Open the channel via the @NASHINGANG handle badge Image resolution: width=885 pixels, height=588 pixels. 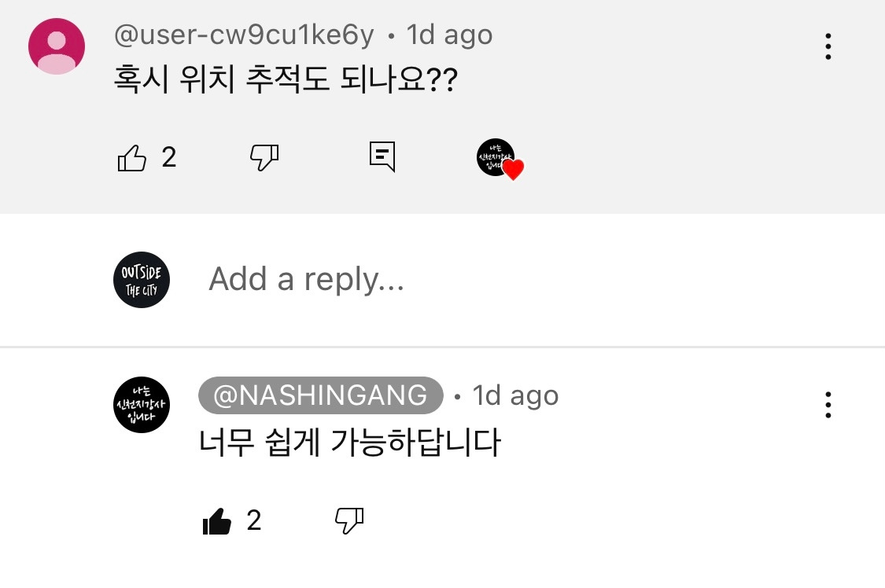[319, 395]
